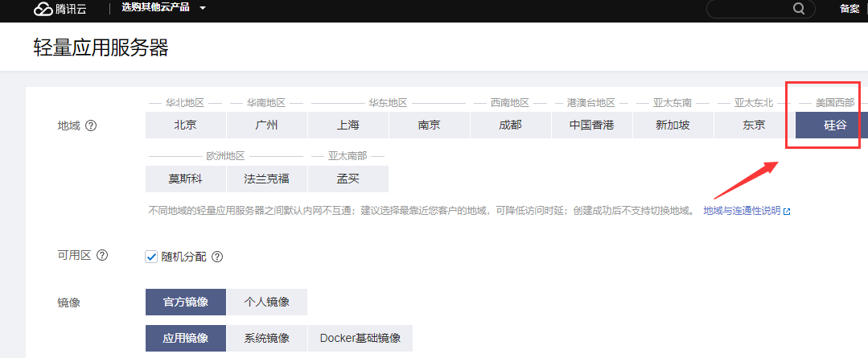Image resolution: width=868 pixels, height=358 pixels.
Task: Switch to the 应用镜像 tab
Action: 186,338
